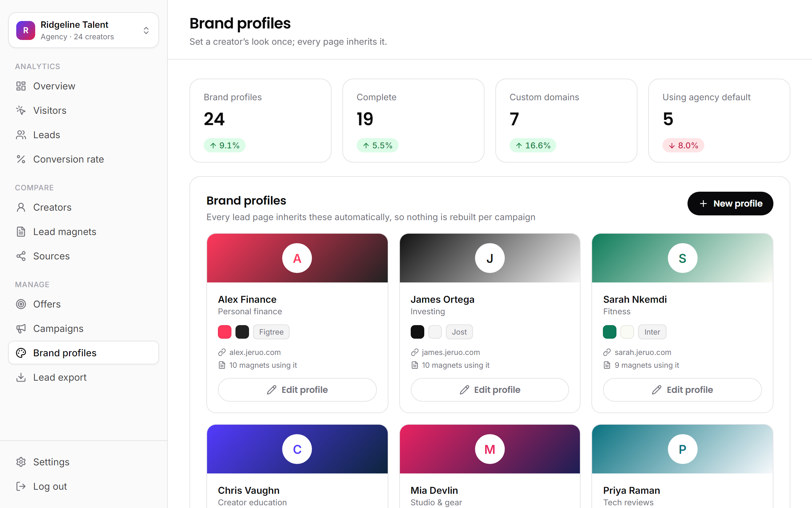
Task: Click the Offers target icon
Action: point(21,304)
